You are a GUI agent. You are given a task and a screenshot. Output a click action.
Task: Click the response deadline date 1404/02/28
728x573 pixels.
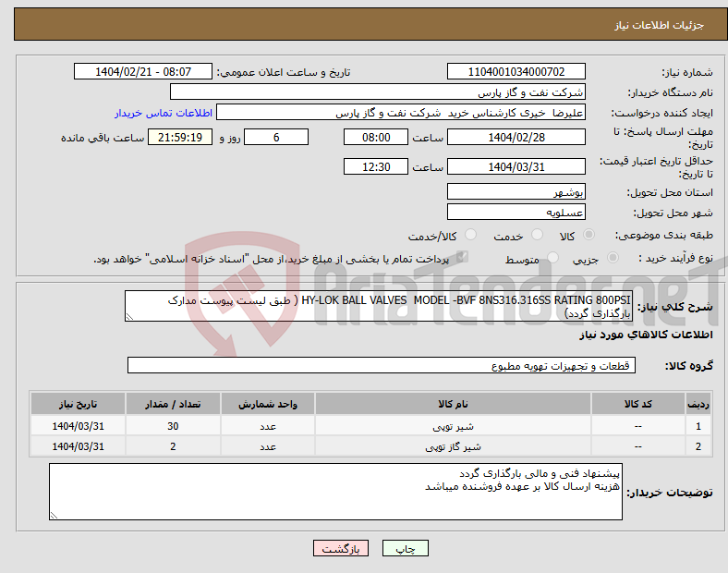(516, 138)
